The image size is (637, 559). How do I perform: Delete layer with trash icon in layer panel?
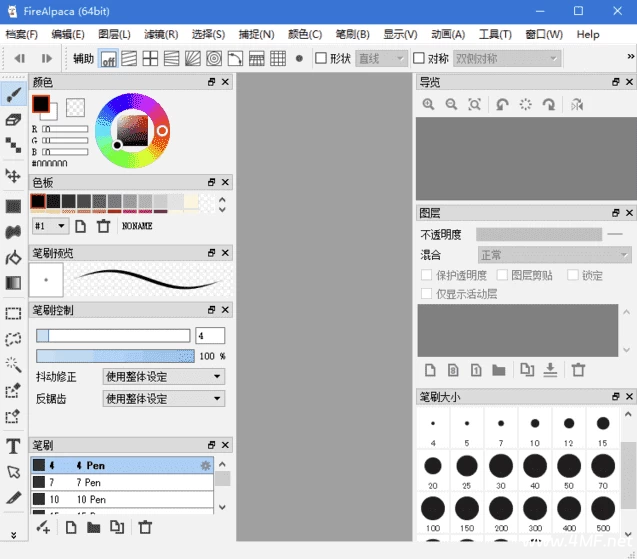(578, 370)
